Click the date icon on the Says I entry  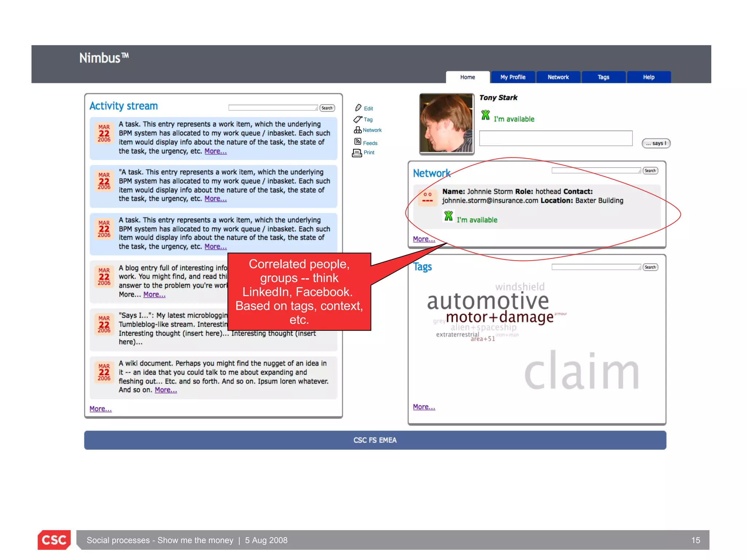click(x=104, y=324)
